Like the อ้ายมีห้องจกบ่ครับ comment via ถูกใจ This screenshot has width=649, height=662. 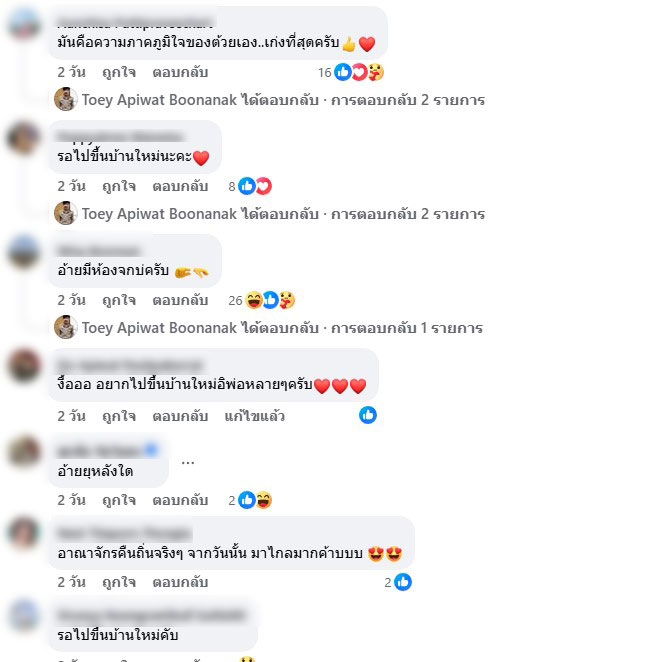point(119,301)
